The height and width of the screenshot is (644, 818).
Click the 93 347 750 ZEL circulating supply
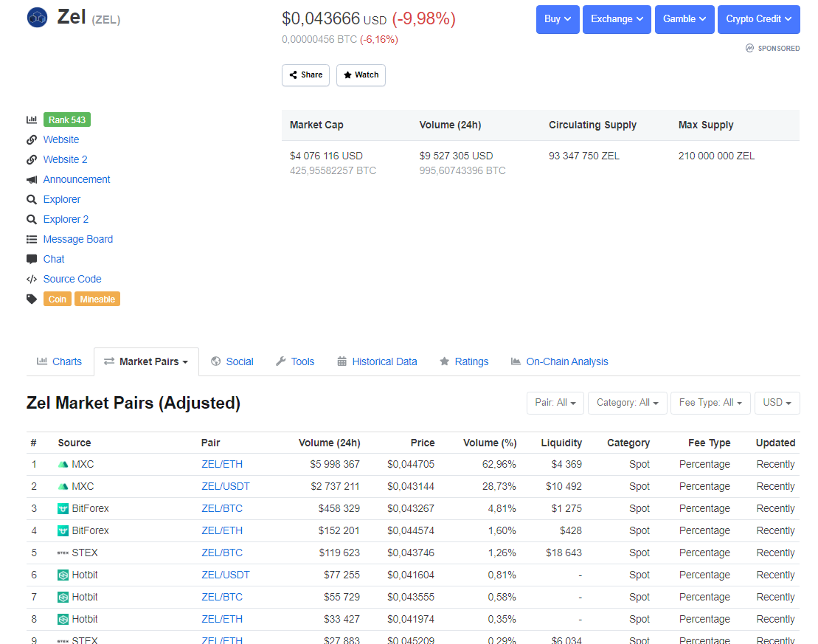(584, 156)
